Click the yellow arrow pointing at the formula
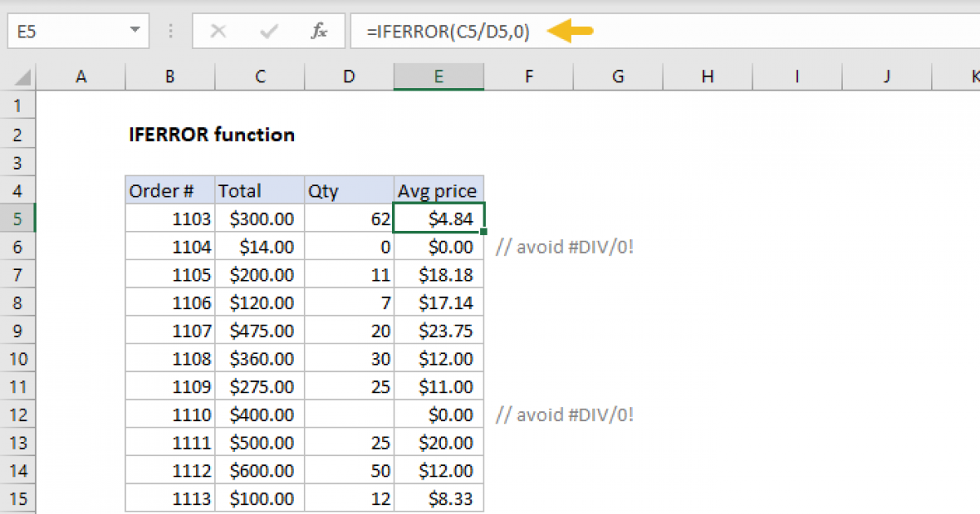 [x=572, y=31]
